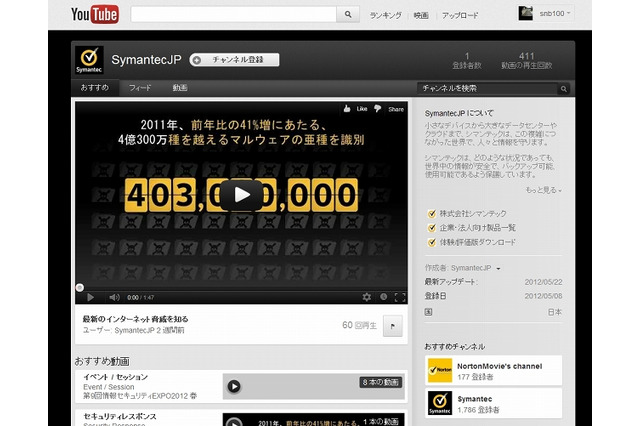640x426 pixels.
Task: Open the イベント / セッション playlist title
Action: point(116,377)
